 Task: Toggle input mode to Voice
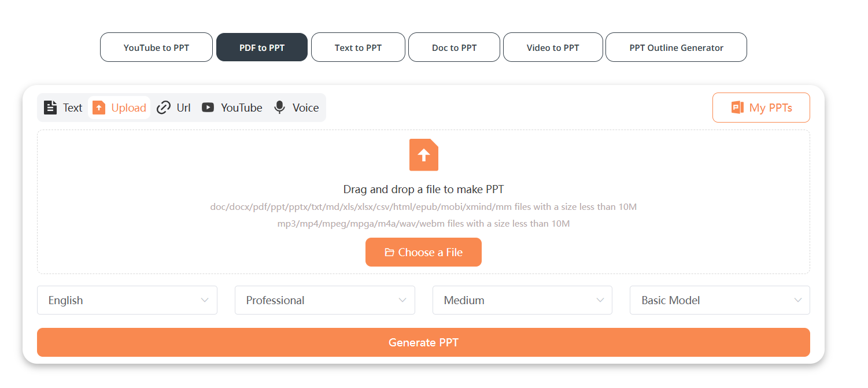coord(296,108)
